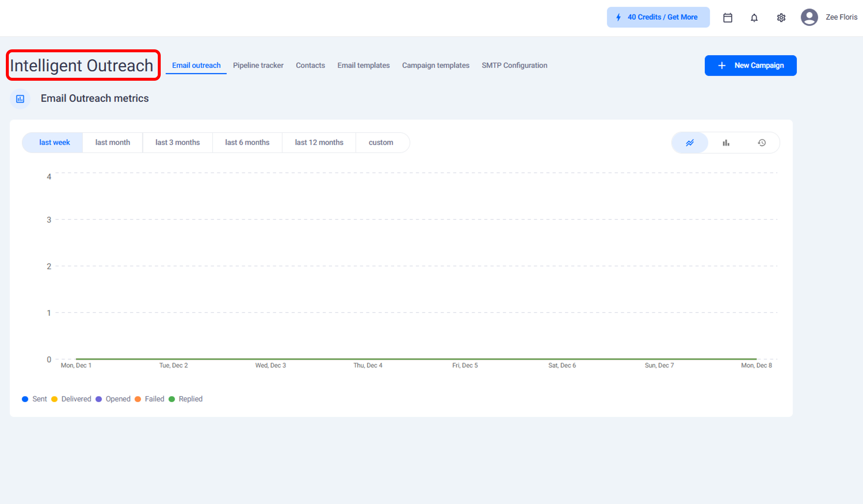Switch to line chart view

690,143
